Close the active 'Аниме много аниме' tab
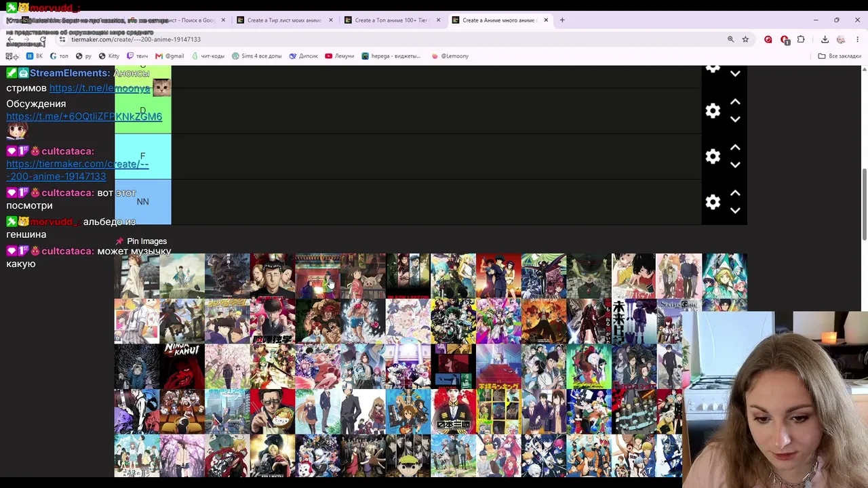Image resolution: width=868 pixels, height=488 pixels. [x=546, y=20]
